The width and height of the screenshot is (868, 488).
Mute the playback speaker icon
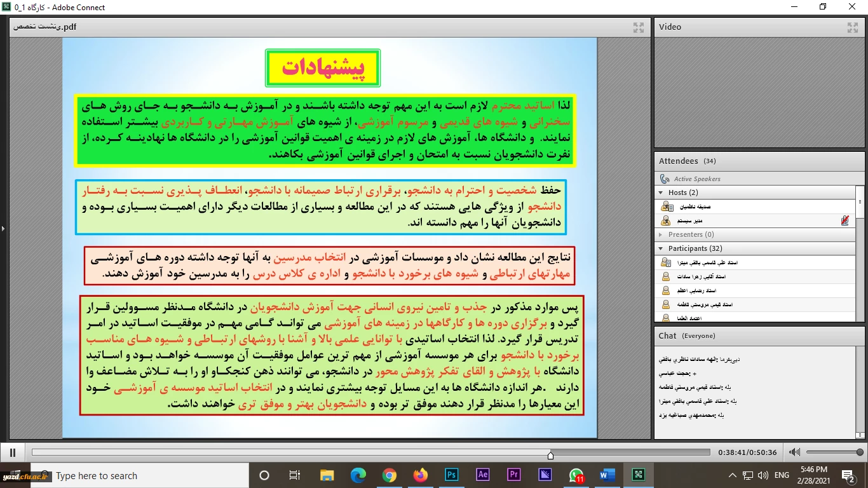pyautogui.click(x=794, y=452)
